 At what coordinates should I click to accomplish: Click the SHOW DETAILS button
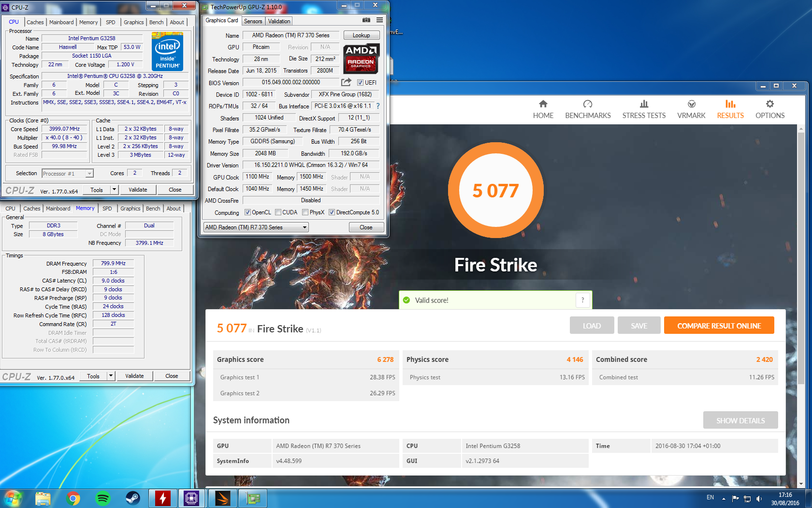click(740, 420)
